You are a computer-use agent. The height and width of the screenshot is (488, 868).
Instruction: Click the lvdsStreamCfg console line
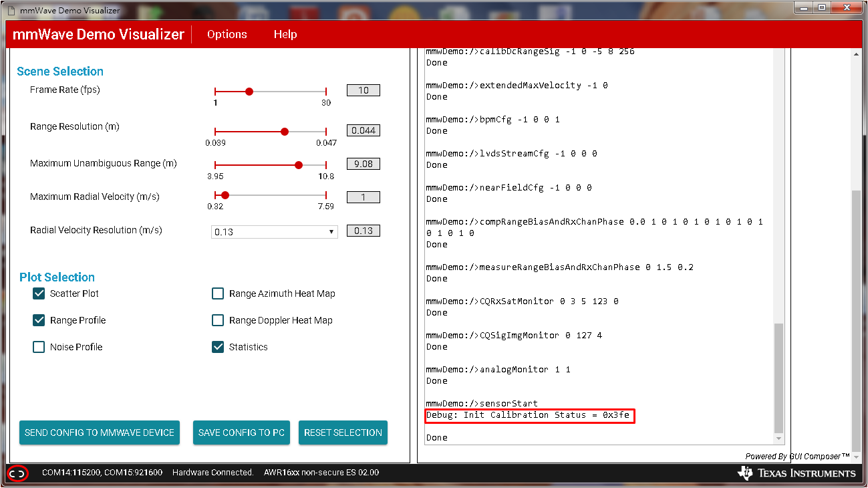click(512, 154)
